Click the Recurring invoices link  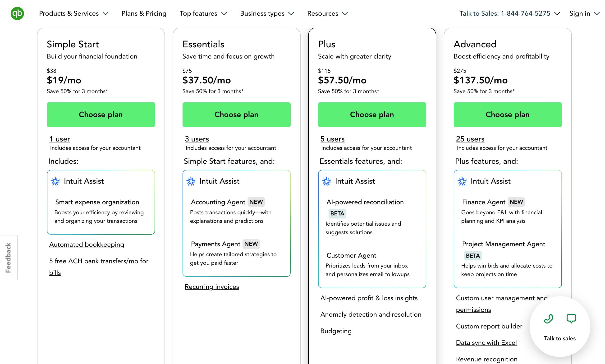pyautogui.click(x=211, y=287)
